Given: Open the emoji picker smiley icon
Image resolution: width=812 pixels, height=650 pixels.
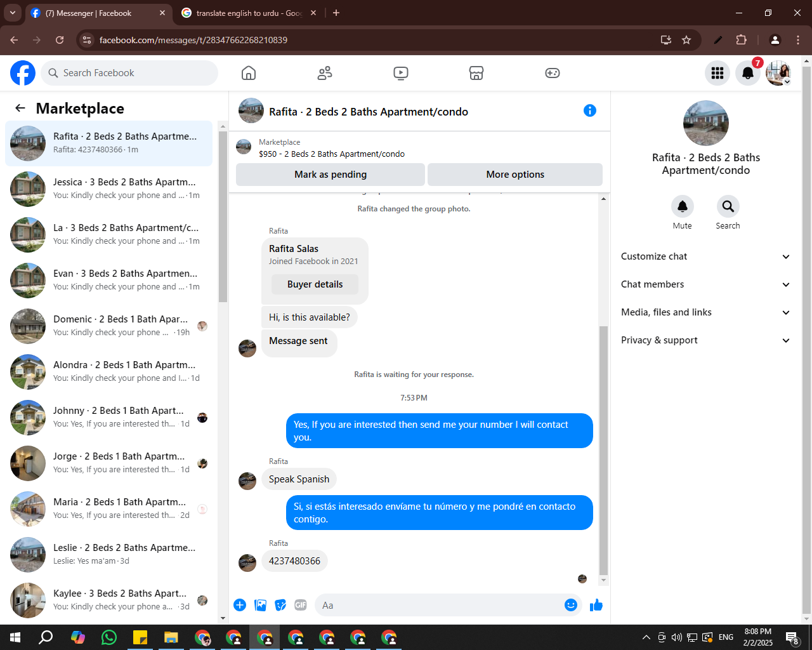Looking at the screenshot, I should click(x=571, y=605).
